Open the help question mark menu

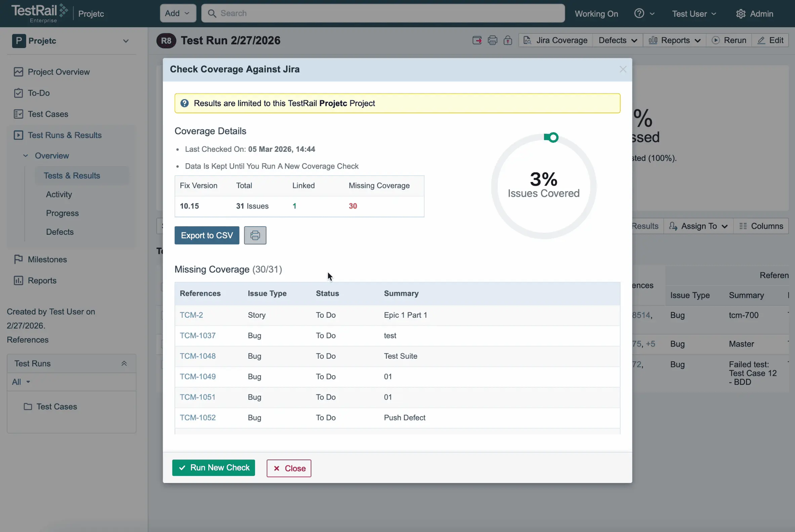[x=644, y=13]
